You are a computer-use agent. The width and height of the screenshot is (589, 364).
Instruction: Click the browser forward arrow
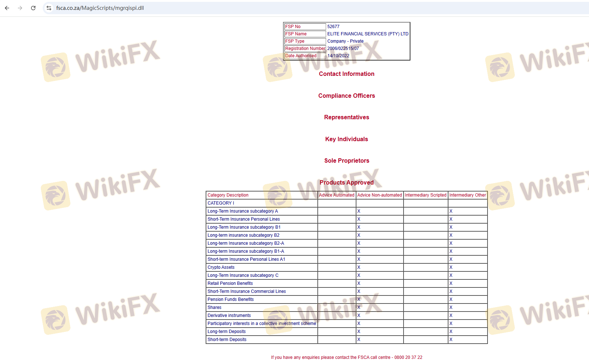20,8
